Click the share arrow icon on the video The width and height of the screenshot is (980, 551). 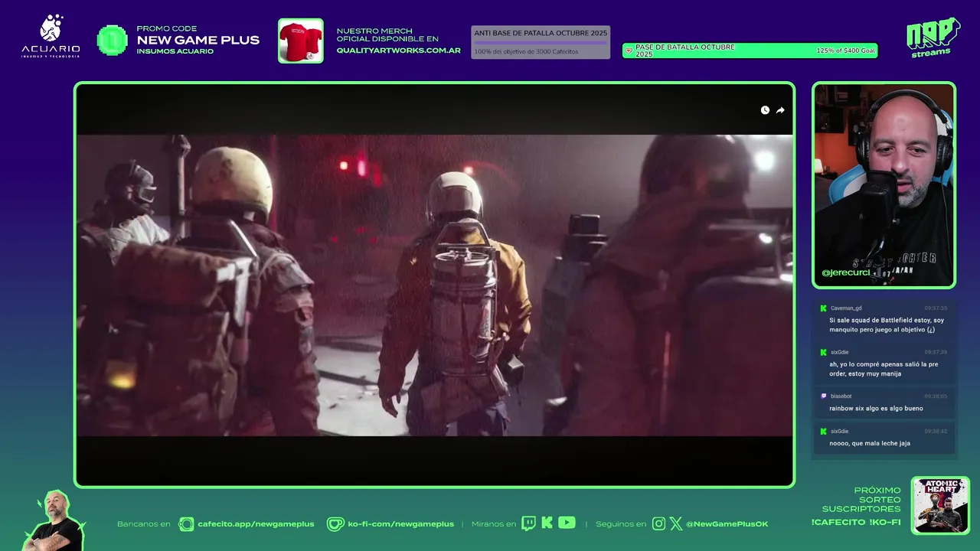(x=780, y=110)
